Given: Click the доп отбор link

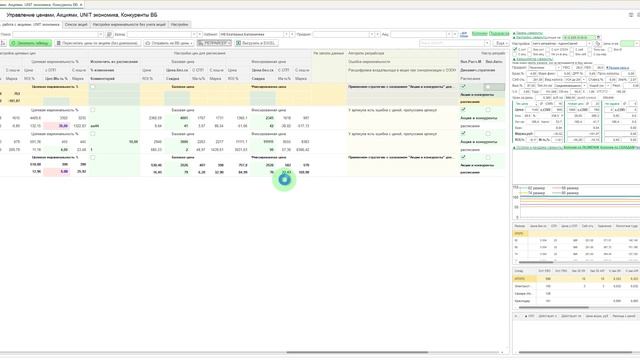Looking at the screenshot, I should click(464, 35).
